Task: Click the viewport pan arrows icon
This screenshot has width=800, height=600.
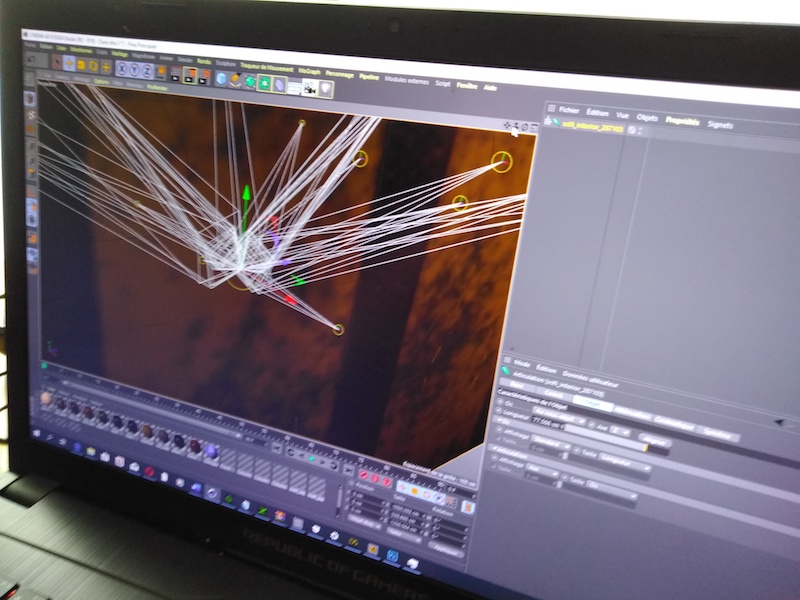Action: tap(507, 125)
